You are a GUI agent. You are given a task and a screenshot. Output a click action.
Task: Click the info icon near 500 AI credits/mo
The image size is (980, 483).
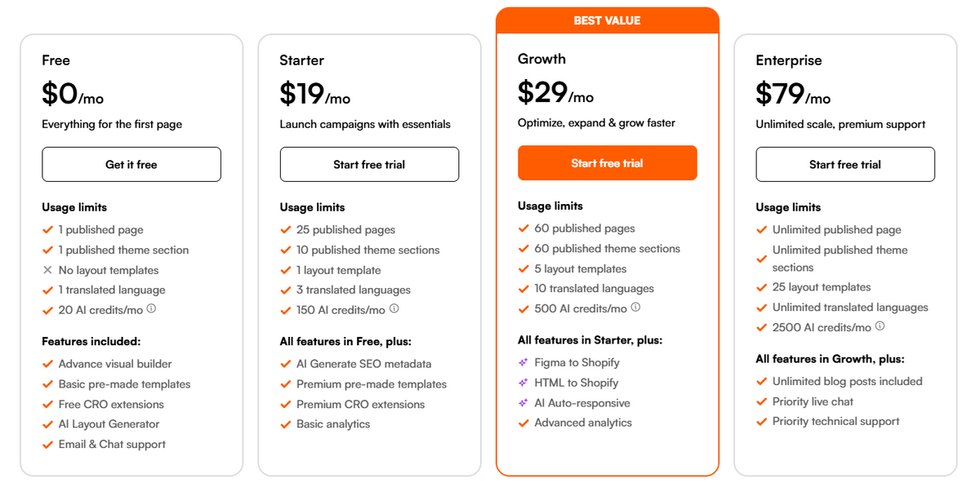[636, 308]
